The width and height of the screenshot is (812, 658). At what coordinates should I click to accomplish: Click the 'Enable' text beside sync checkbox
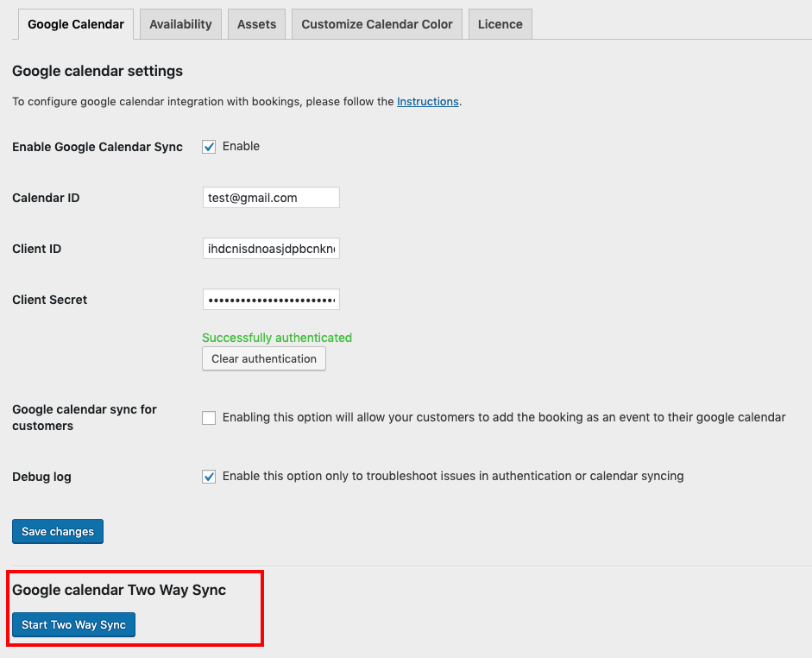coord(241,147)
